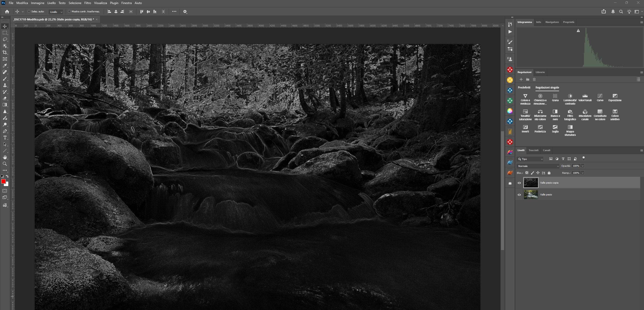Image resolution: width=644 pixels, height=310 pixels.
Task: Open workspace settings from the options bar
Action: click(185, 11)
